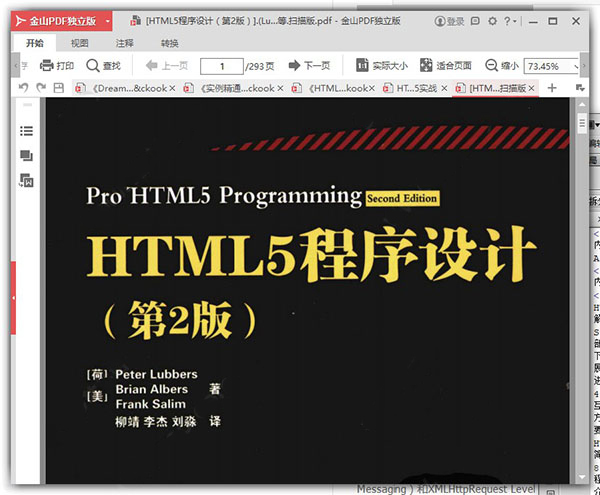
Task: Click the 缩小 zoom out icon
Action: tap(491, 65)
